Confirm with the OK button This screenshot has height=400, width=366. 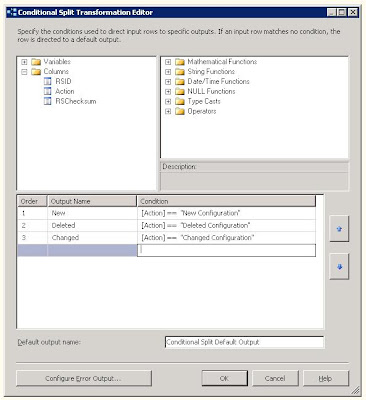[x=224, y=379]
